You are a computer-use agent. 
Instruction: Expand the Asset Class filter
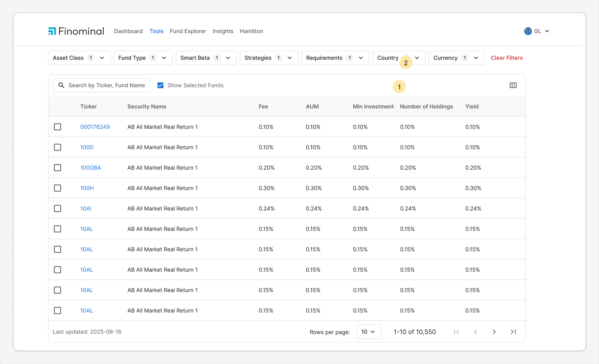79,58
